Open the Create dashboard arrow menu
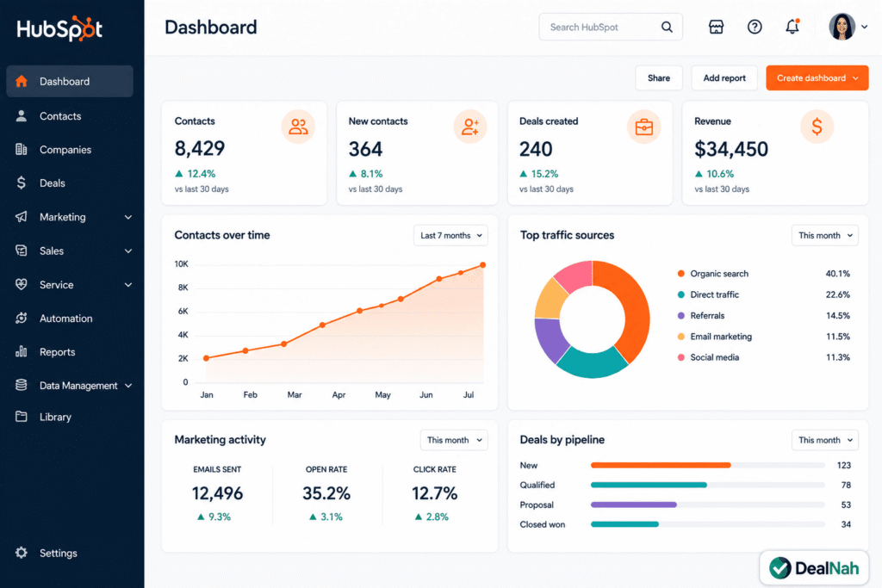 click(x=855, y=78)
